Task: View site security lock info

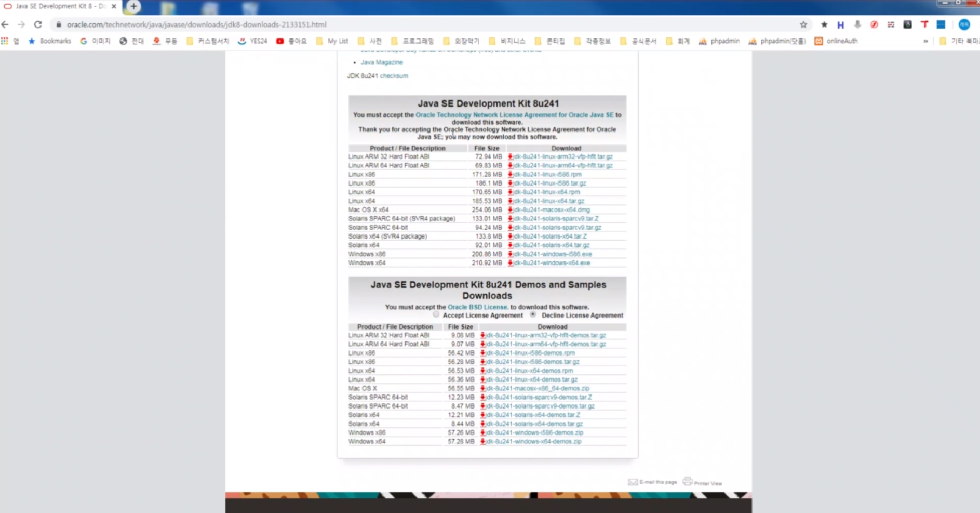Action: pos(59,24)
